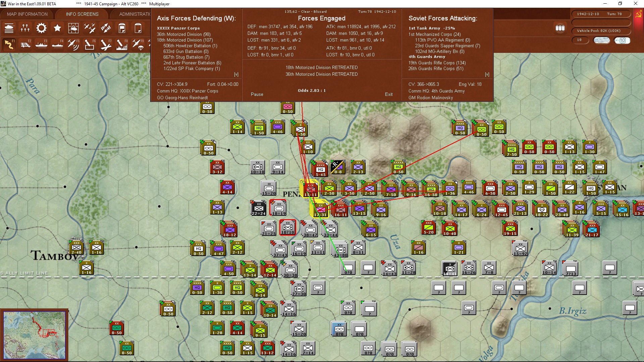644x362 pixels.
Task: Enable the F5 air recon mode
Action: pyautogui.click(x=73, y=44)
